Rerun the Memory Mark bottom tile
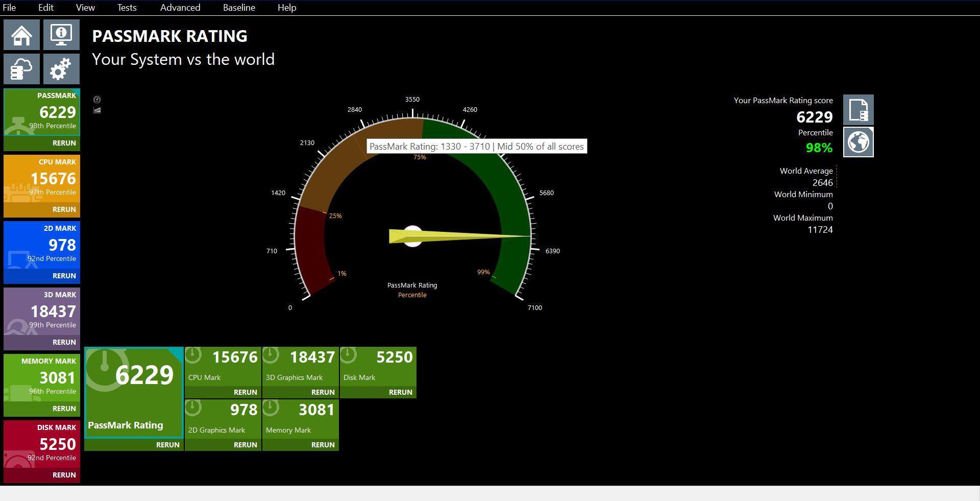This screenshot has width=980, height=501. point(323,445)
